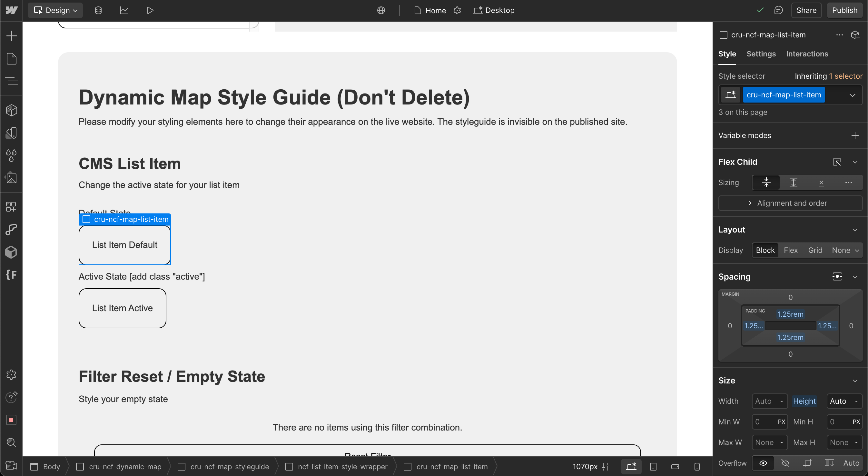868x476 pixels.
Task: Click the Share button
Action: (806, 10)
